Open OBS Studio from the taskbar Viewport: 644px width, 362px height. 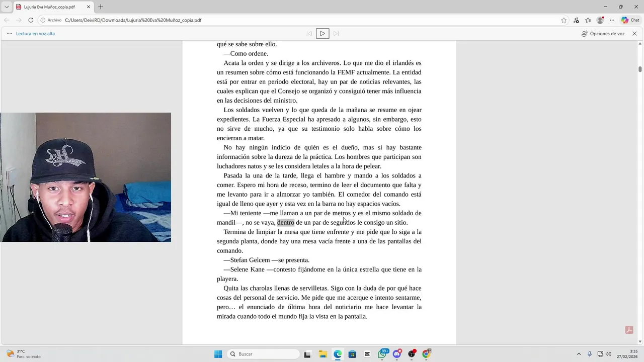tap(412, 354)
